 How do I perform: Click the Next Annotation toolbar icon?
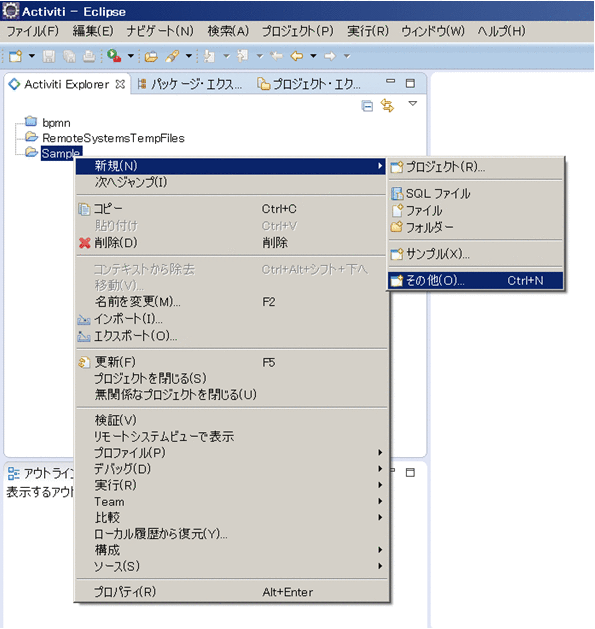point(209,56)
